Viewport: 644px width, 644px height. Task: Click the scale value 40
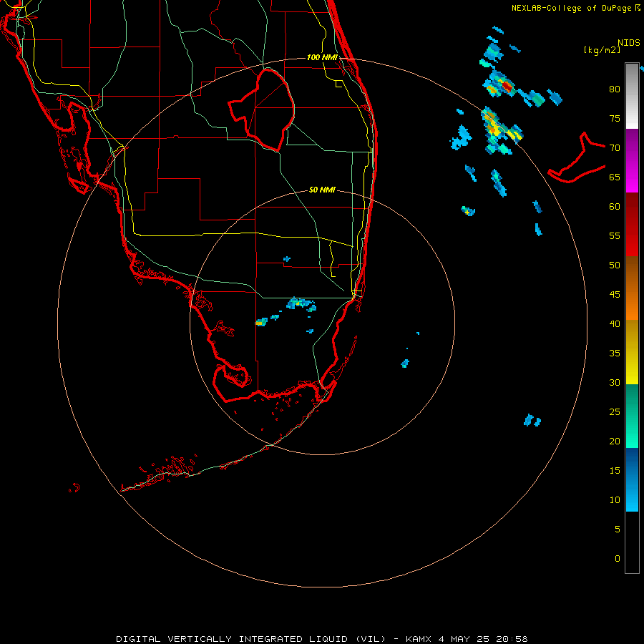click(x=615, y=323)
